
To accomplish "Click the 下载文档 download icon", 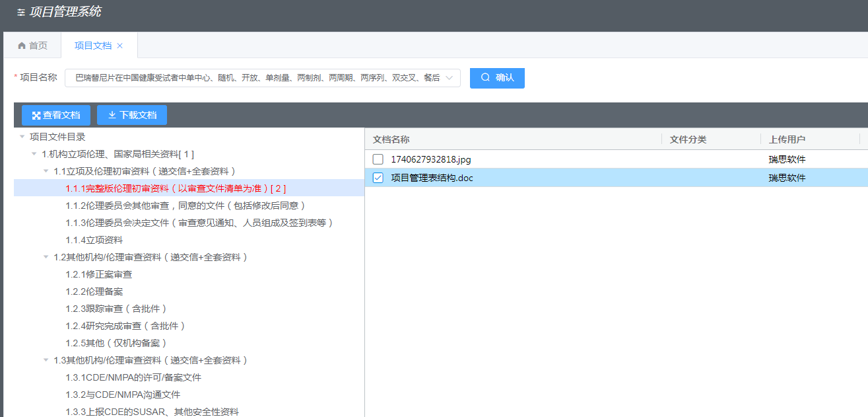I will pyautogui.click(x=112, y=115).
